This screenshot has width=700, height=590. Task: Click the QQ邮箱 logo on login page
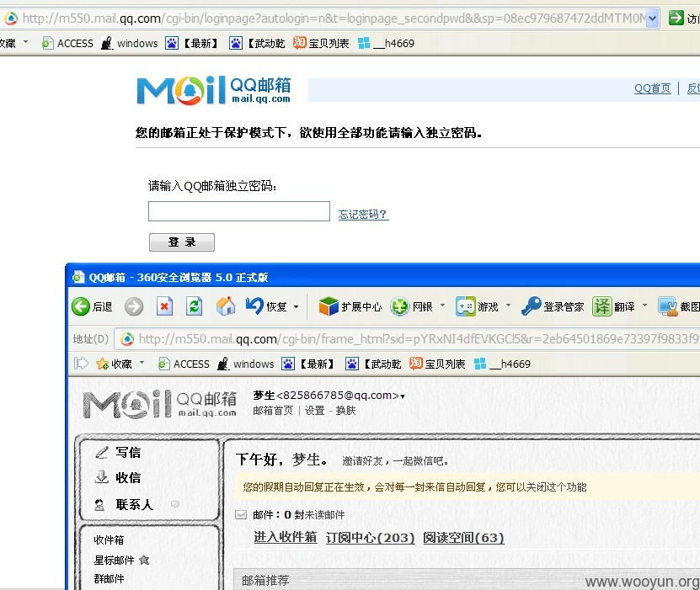pyautogui.click(x=214, y=90)
